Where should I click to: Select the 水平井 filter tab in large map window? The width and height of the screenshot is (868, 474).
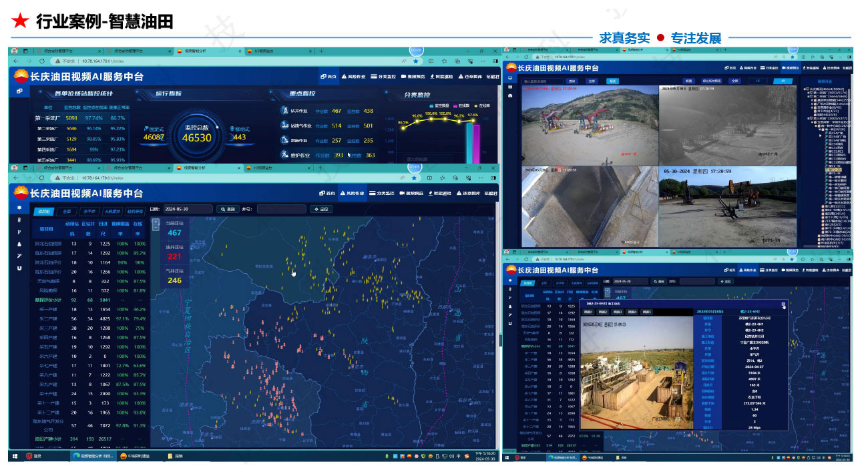pos(89,210)
